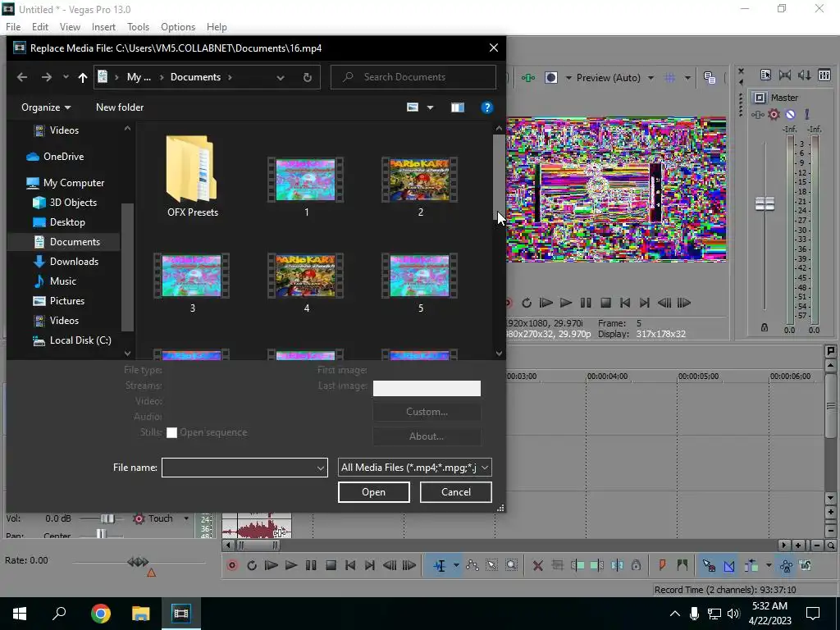This screenshot has width=840, height=630.
Task: Open the Options menu
Action: pyautogui.click(x=178, y=27)
